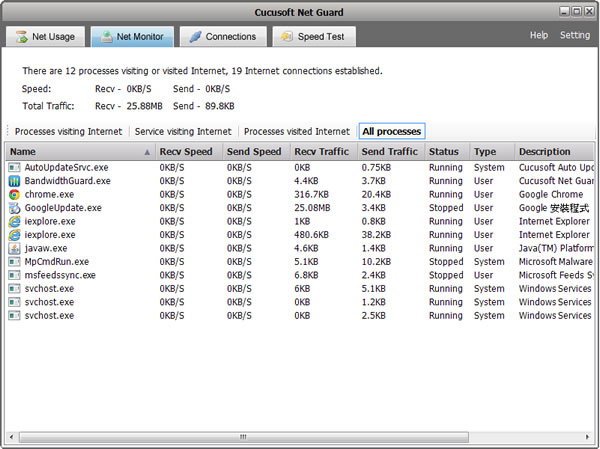Select the GoogleUpdate.exe process name
This screenshot has width=600, height=449.
(x=63, y=208)
